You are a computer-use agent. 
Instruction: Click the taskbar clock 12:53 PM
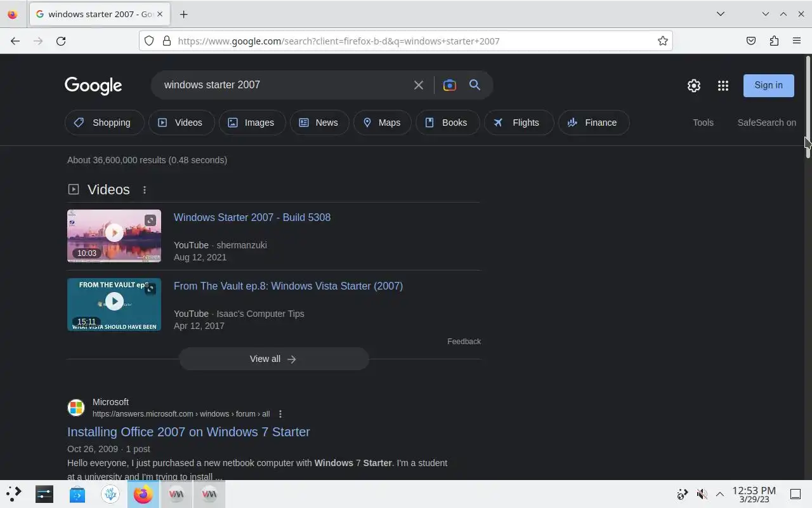pos(754,494)
